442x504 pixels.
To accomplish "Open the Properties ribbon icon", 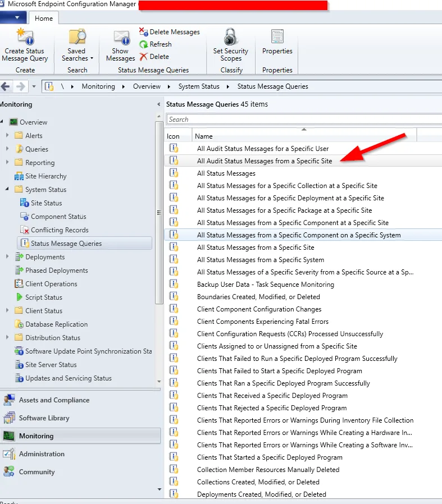I will pos(277,36).
